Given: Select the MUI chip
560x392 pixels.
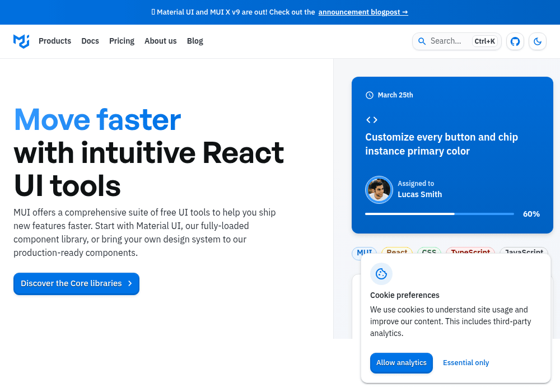Looking at the screenshot, I should [365, 251].
